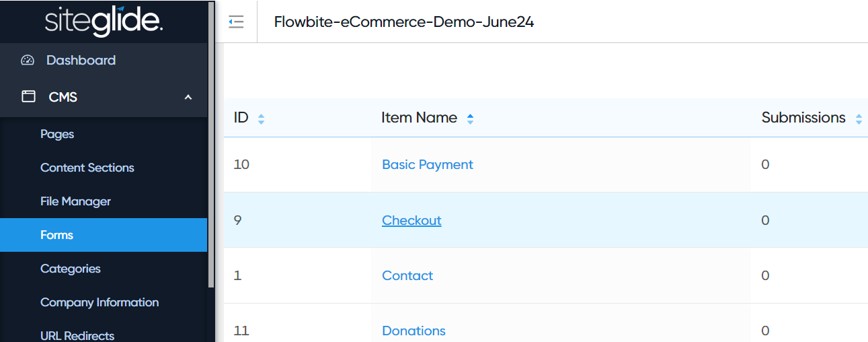Open Dashboard from the sidebar
The image size is (868, 342).
tap(81, 61)
